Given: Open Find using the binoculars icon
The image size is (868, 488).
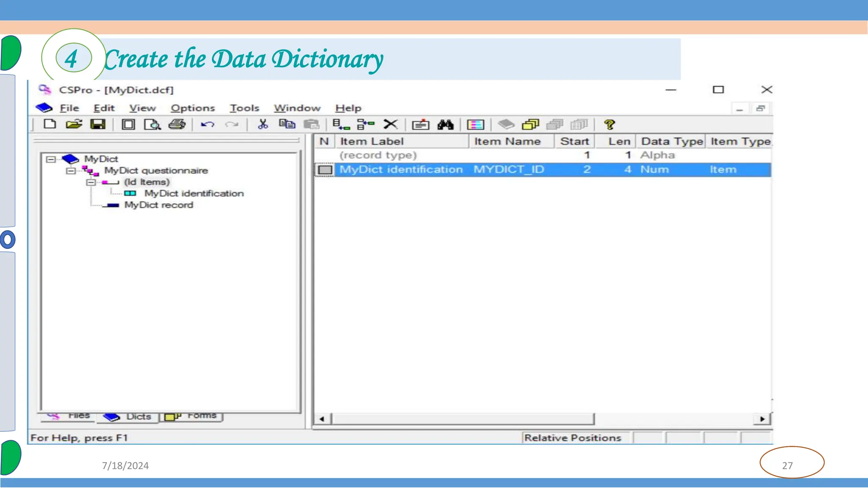Looking at the screenshot, I should [x=445, y=124].
